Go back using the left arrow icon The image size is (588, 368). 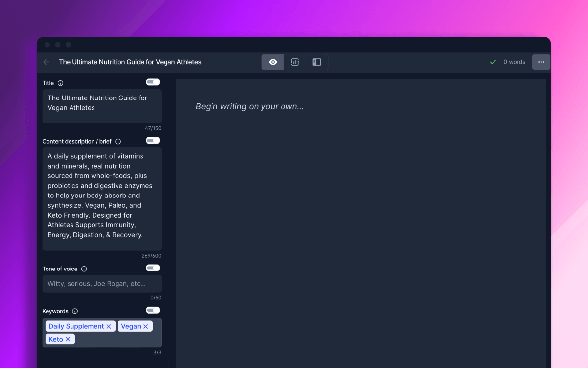47,62
